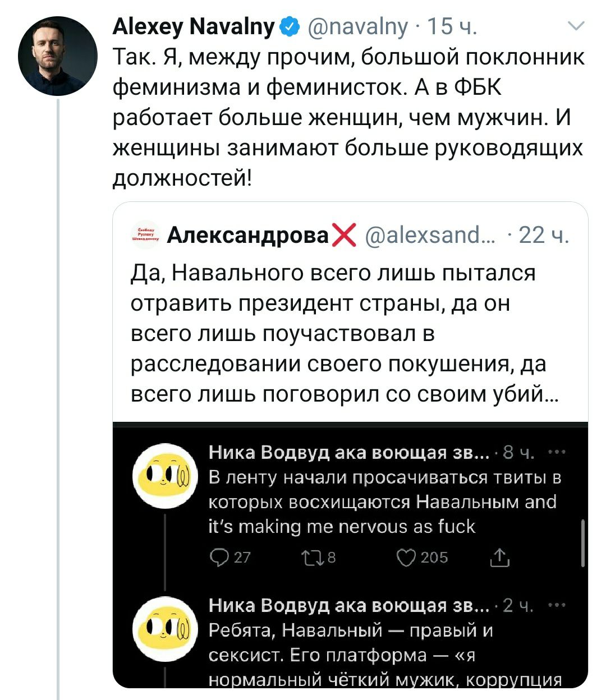The height and width of the screenshot is (700, 606).
Task: Click the red X emoji beside Александрова
Action: coord(345,234)
